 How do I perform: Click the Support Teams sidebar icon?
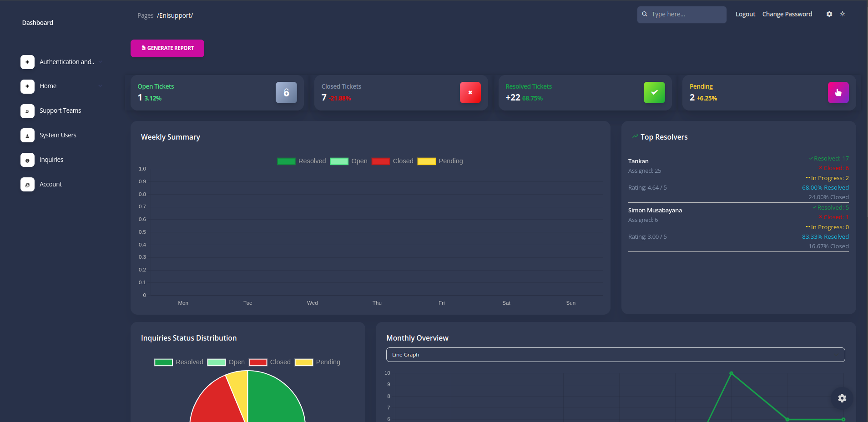pyautogui.click(x=27, y=111)
